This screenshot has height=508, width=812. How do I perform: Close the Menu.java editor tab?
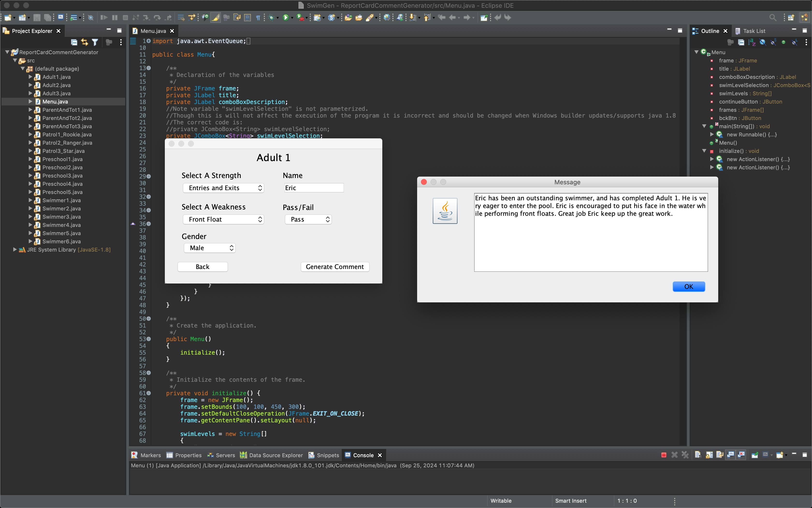(172, 31)
